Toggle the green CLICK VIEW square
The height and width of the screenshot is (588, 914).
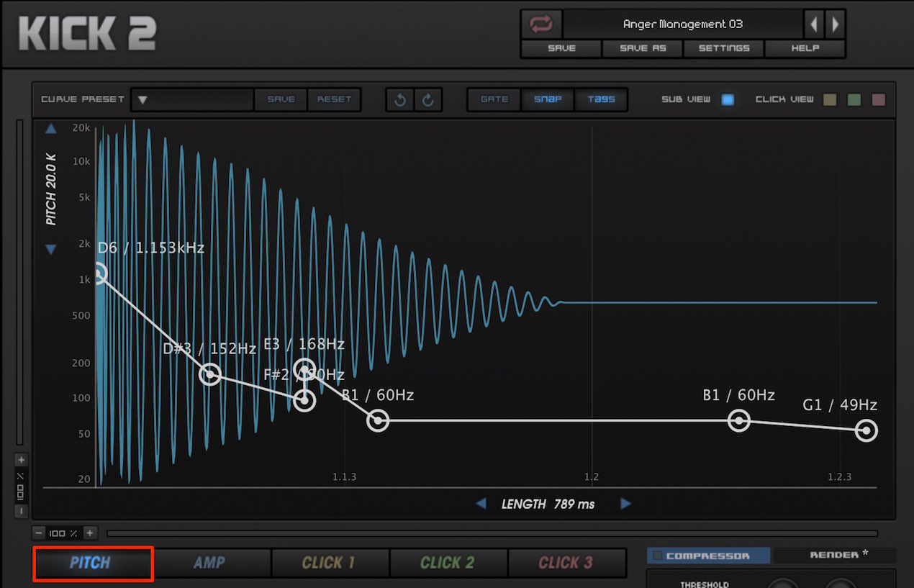pos(854,99)
